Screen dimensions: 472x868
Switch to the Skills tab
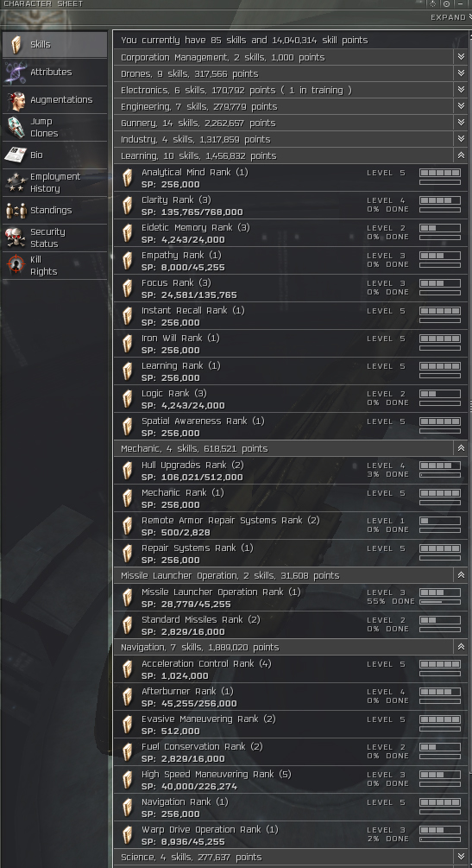tap(54, 44)
